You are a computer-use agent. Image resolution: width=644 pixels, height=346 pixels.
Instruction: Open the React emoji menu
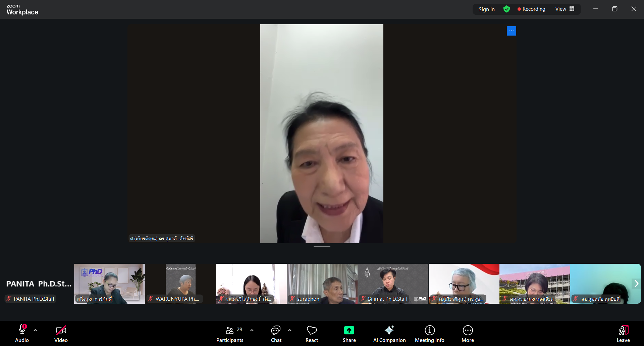click(x=312, y=334)
